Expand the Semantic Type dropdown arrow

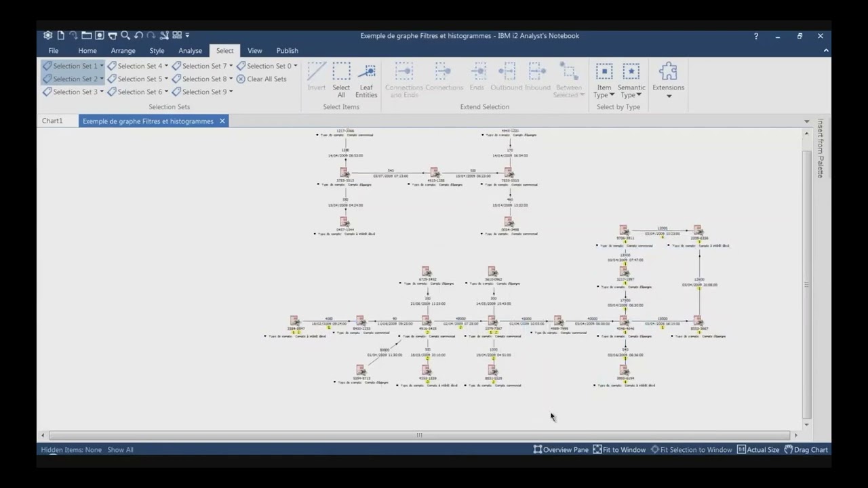point(639,95)
